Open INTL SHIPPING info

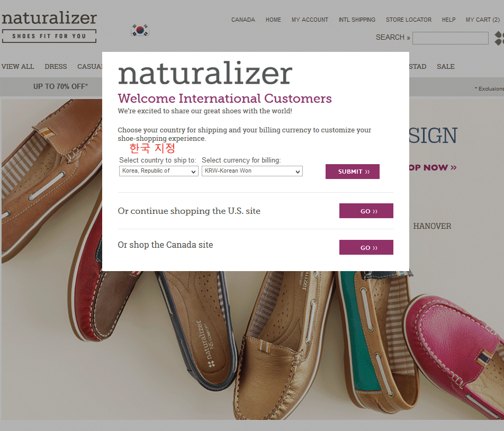pos(357,20)
